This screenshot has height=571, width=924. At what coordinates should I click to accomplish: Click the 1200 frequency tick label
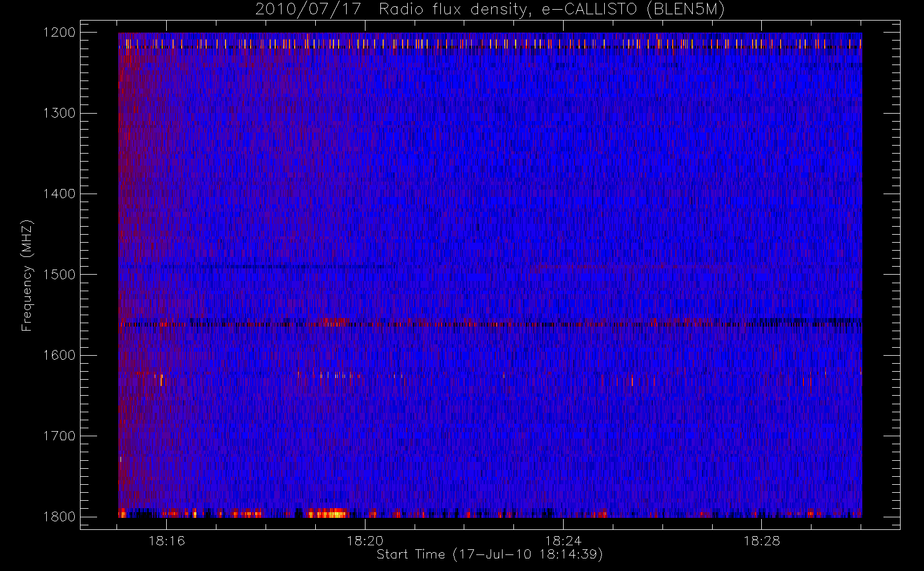click(x=59, y=33)
